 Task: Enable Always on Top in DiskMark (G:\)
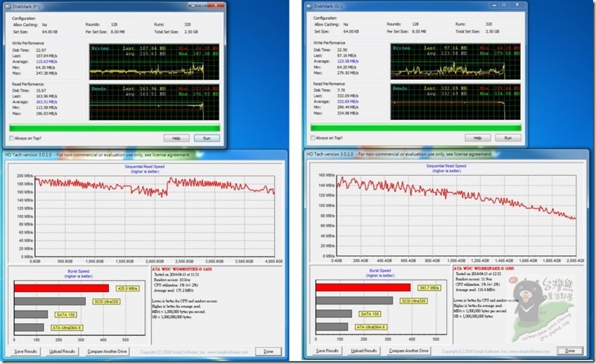pos(313,138)
